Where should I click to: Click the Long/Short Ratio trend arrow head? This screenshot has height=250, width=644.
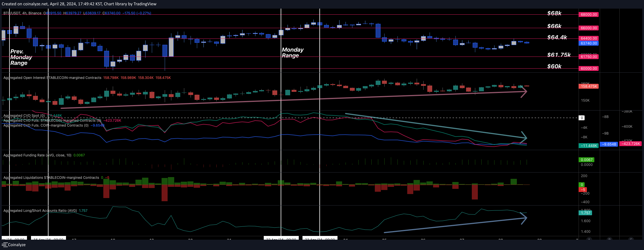525,218
